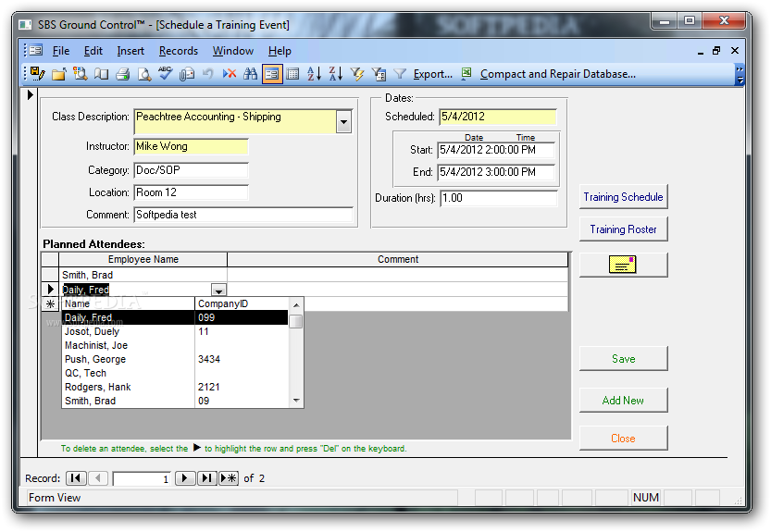Screen dimensions: 771x532
Task: Click the Excel icon beside Compact and Repair
Action: [466, 74]
